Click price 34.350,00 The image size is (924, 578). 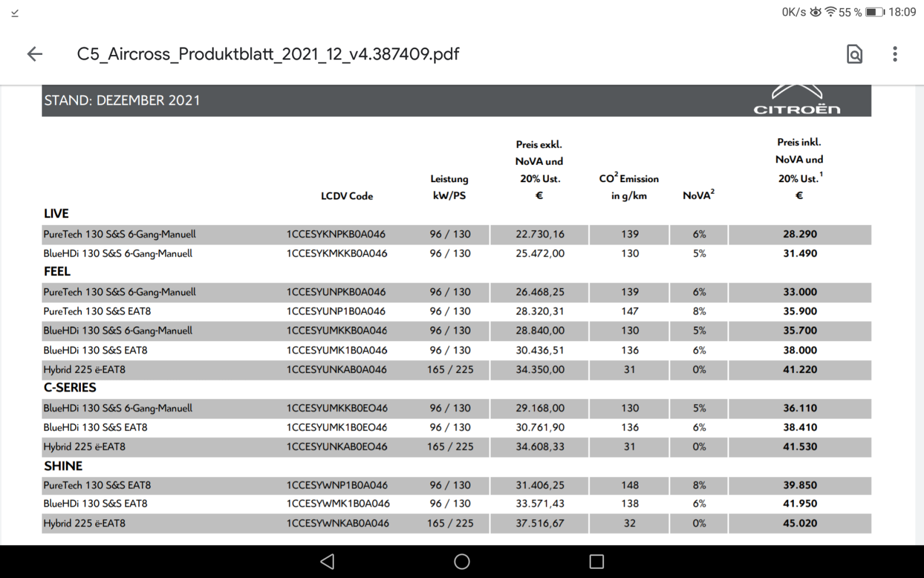[x=540, y=369]
